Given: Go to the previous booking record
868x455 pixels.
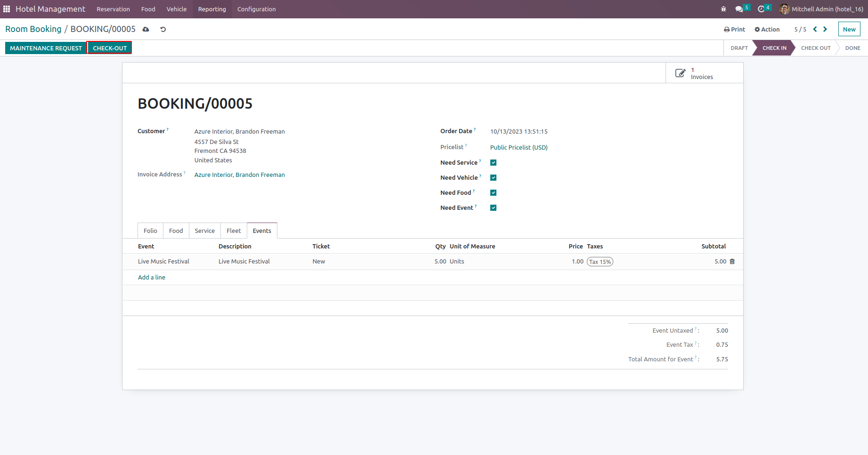Looking at the screenshot, I should point(815,29).
